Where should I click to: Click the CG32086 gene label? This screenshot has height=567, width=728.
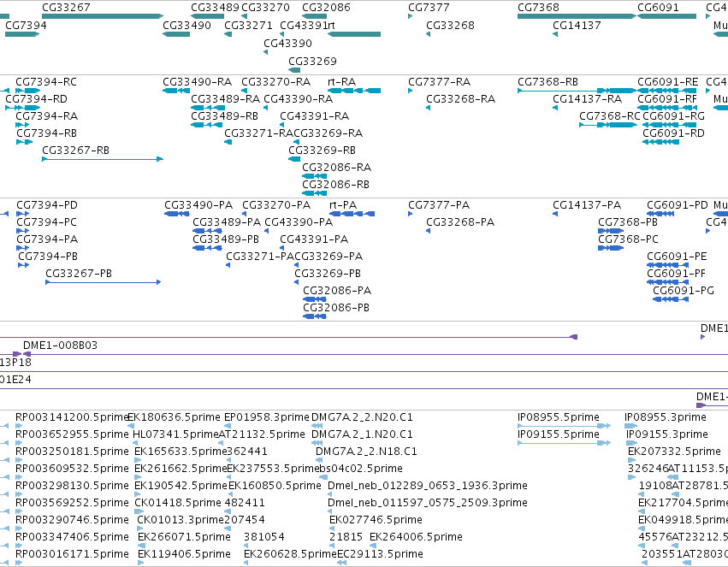327,8
